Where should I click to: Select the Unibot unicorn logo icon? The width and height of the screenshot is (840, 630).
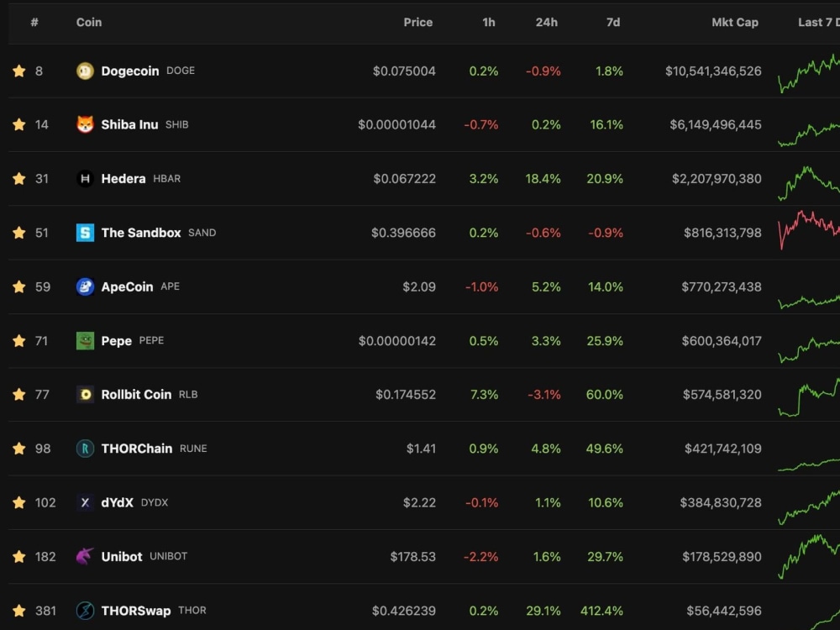(84, 556)
